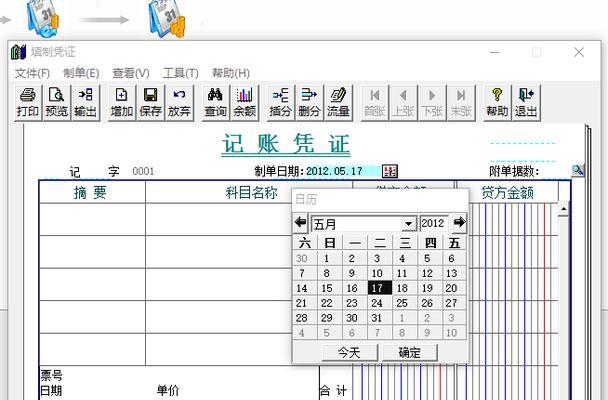Click calendar icon beside 制单日期 field
The width and height of the screenshot is (608, 400).
(390, 171)
